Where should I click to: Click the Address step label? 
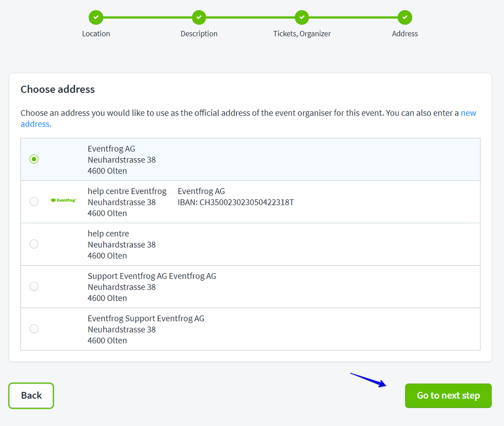point(405,34)
